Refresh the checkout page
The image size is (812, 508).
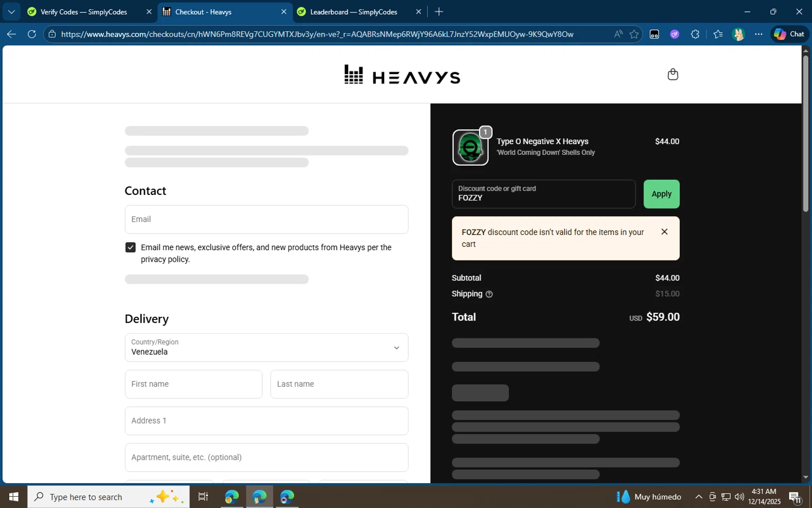32,34
